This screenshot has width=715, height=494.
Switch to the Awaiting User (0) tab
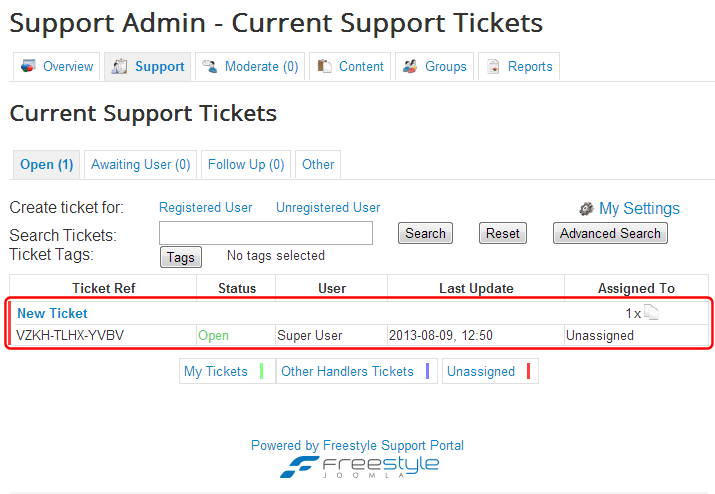[140, 164]
